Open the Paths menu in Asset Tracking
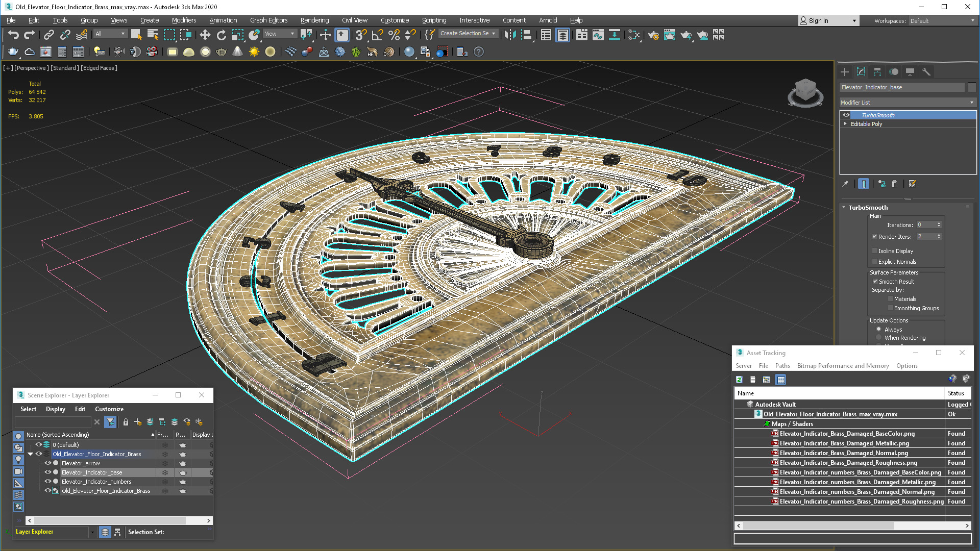 [782, 366]
